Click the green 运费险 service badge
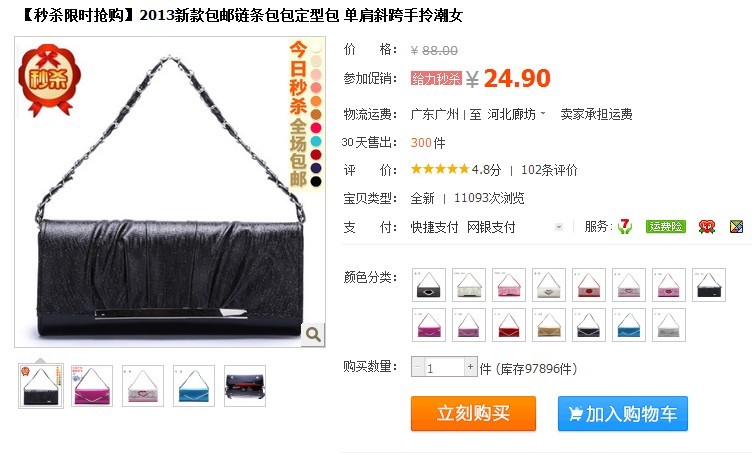 pos(665,226)
